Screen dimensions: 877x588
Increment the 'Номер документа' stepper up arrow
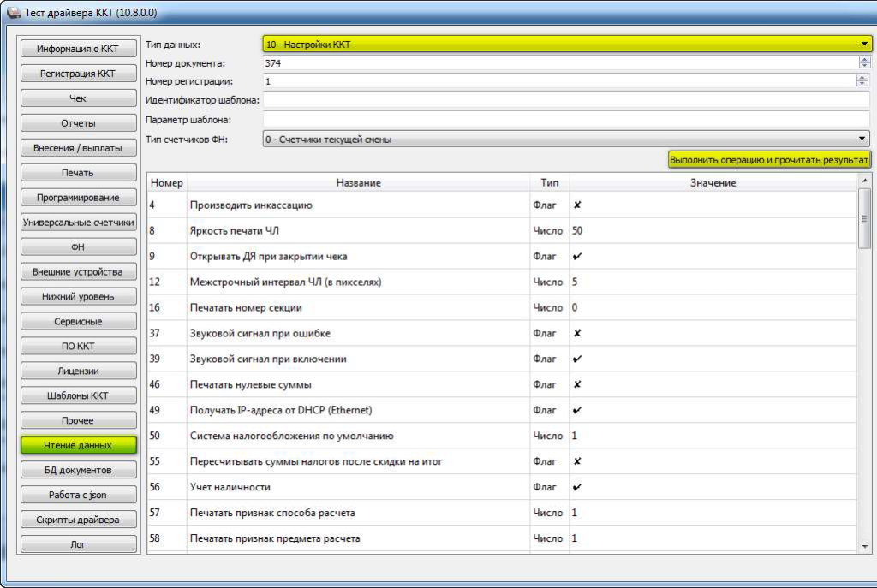863,60
